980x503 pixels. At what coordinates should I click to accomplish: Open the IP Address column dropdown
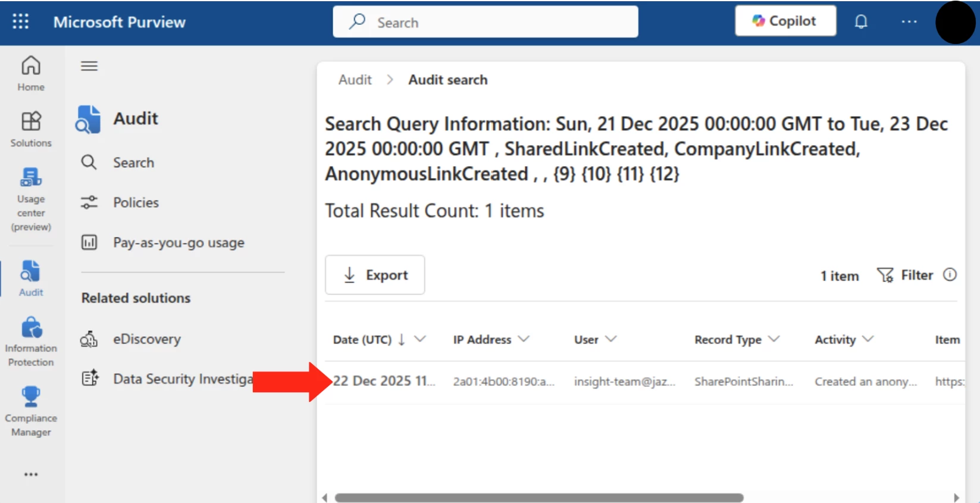(x=524, y=339)
